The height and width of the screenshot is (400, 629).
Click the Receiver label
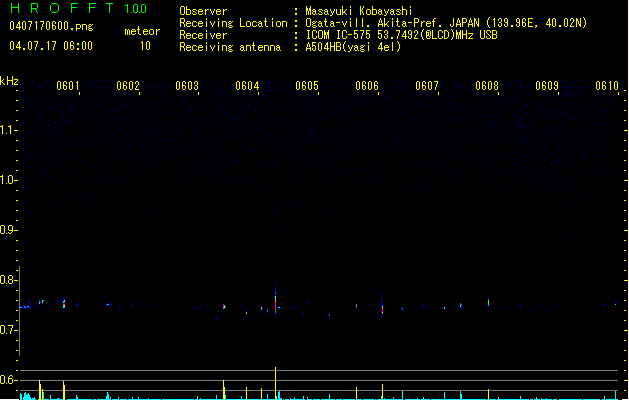pos(203,35)
